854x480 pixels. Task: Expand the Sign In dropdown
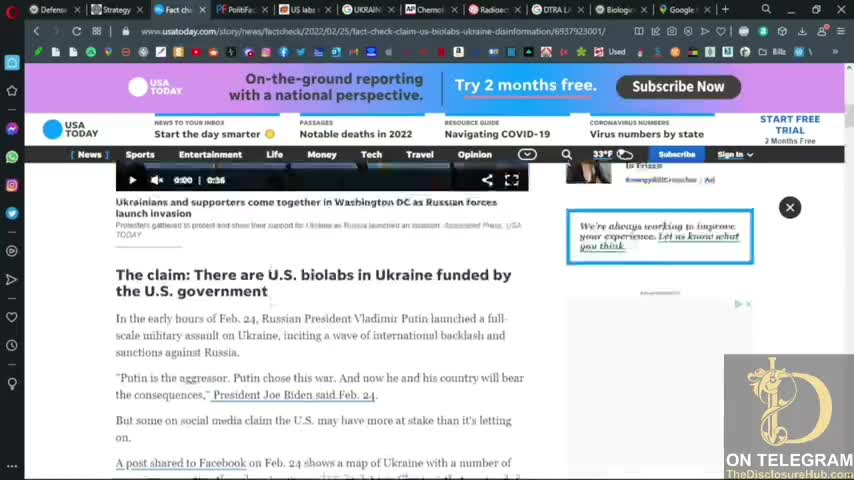(735, 155)
